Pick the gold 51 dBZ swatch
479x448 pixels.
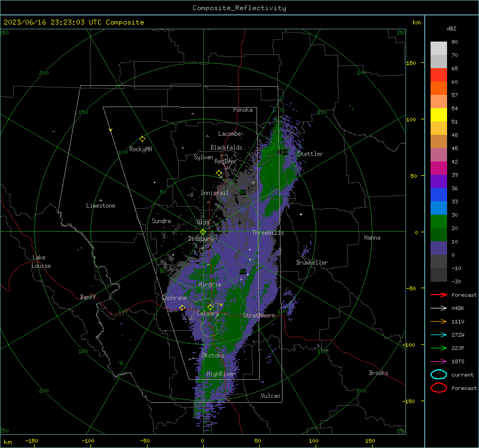coord(439,128)
